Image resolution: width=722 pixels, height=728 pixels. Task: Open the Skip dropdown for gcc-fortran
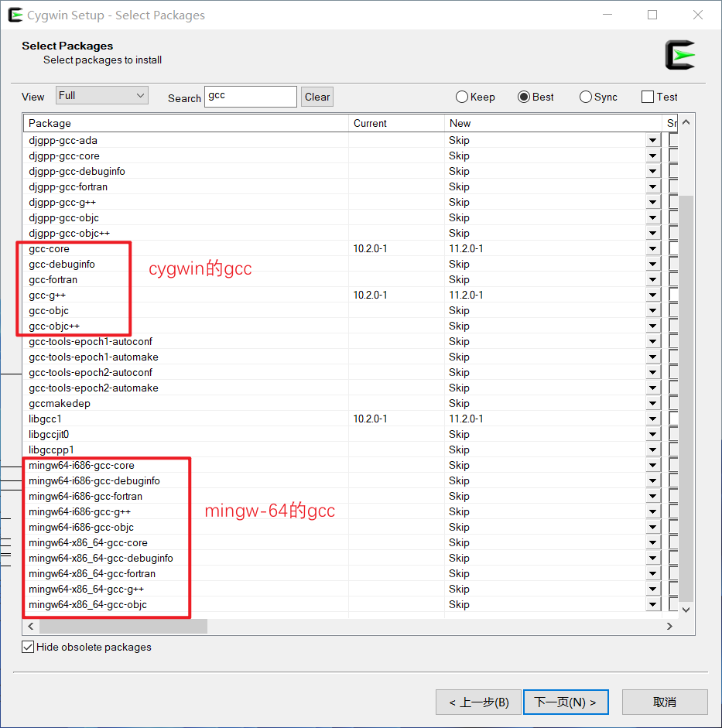[x=652, y=279]
